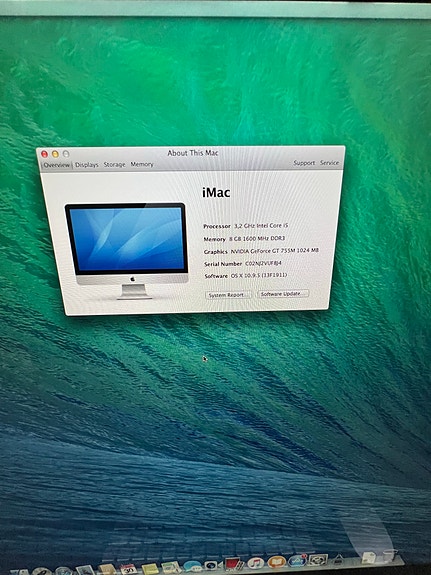Image resolution: width=431 pixels, height=575 pixels.
Task: Open the document stack in dock
Action: coord(368,557)
